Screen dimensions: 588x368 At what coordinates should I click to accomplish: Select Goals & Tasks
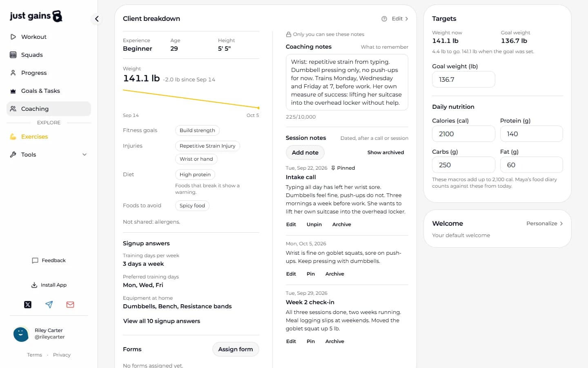coord(49,91)
